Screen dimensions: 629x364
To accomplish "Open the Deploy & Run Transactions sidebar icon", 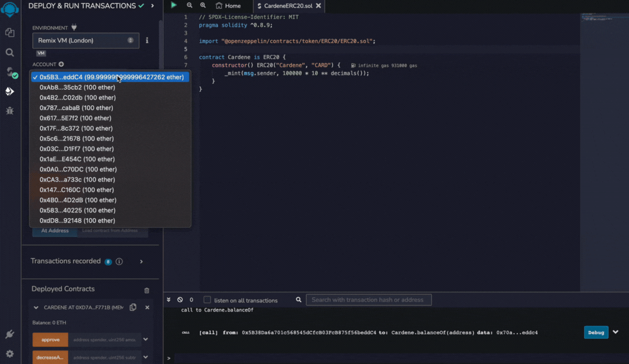I will [9, 91].
